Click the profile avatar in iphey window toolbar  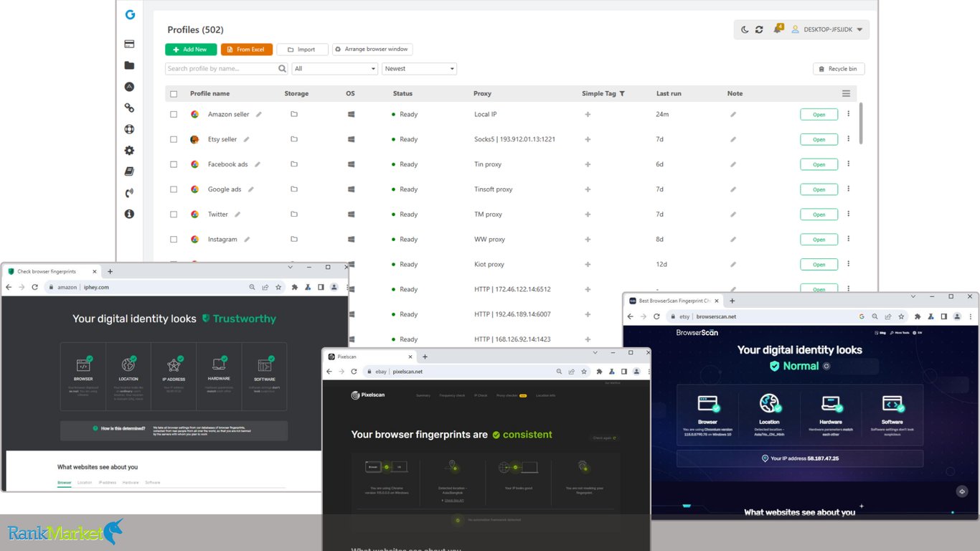tap(334, 287)
